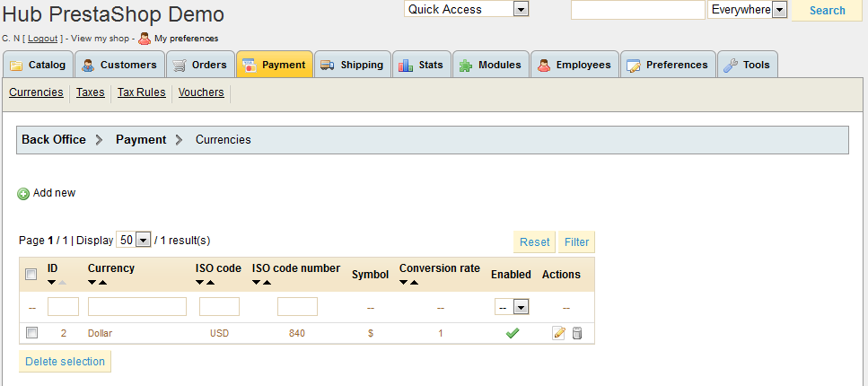This screenshot has width=868, height=386.
Task: Check the Dollar row checkbox
Action: [31, 333]
